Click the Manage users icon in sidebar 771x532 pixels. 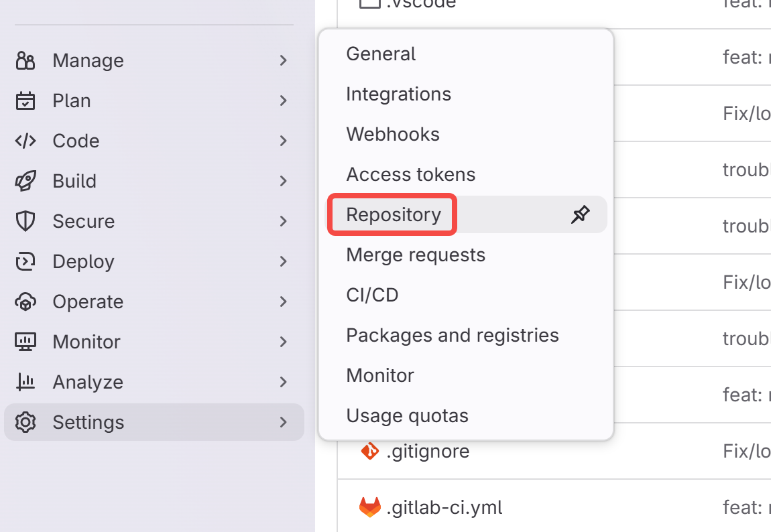point(25,60)
